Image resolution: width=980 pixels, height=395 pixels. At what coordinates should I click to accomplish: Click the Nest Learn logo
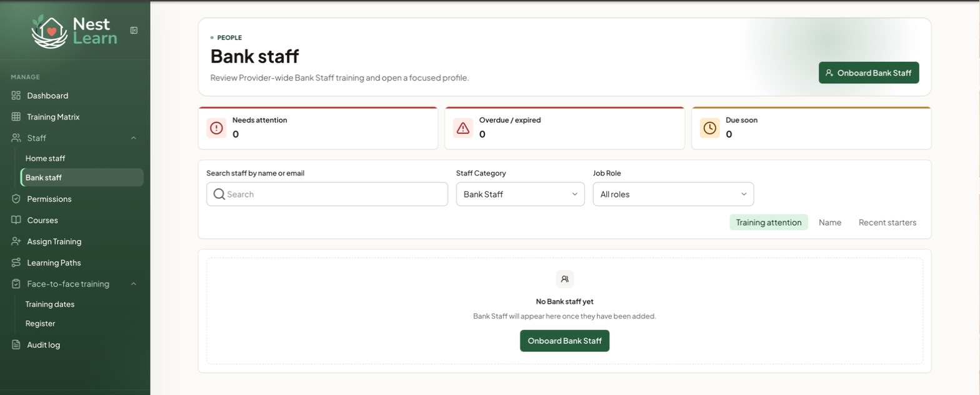click(74, 31)
